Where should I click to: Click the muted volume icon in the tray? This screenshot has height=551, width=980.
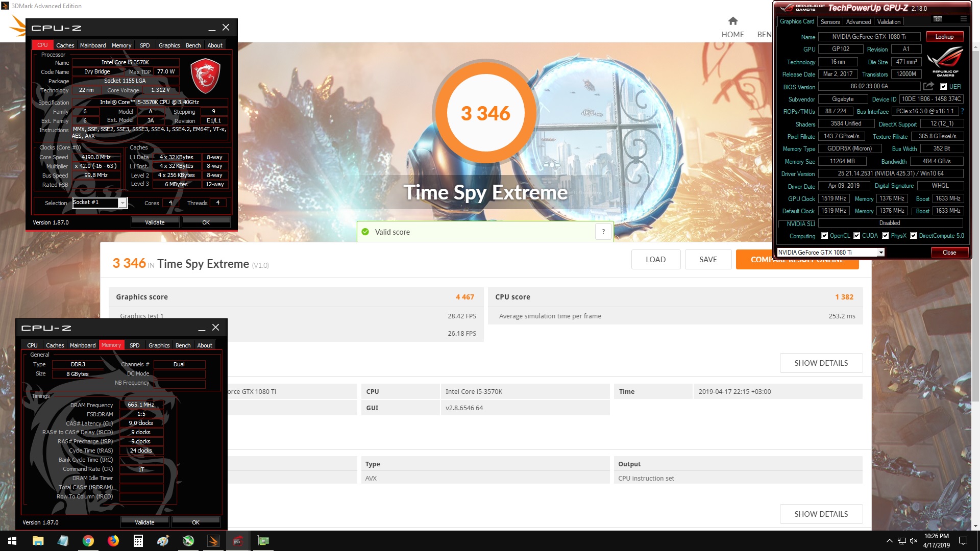(x=914, y=541)
